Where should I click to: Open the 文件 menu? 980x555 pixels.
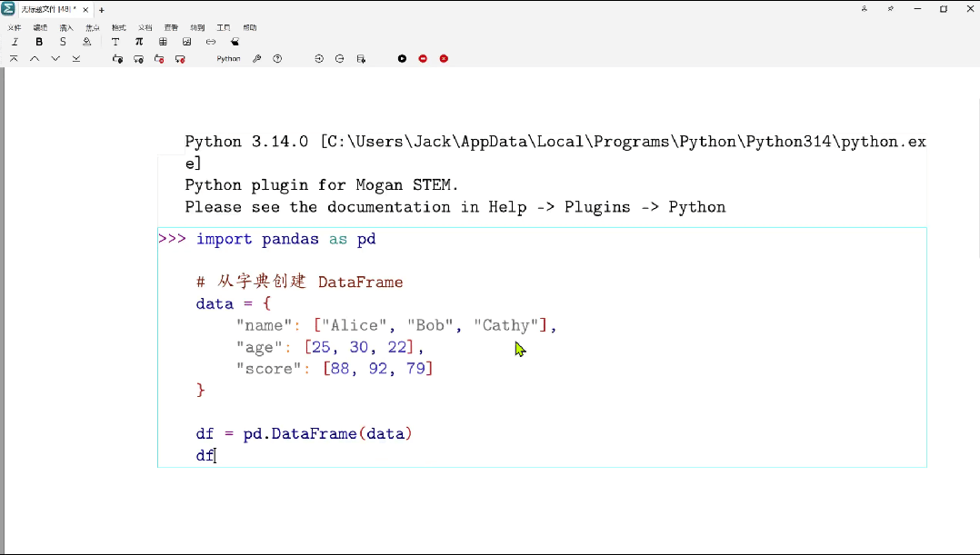coord(14,28)
